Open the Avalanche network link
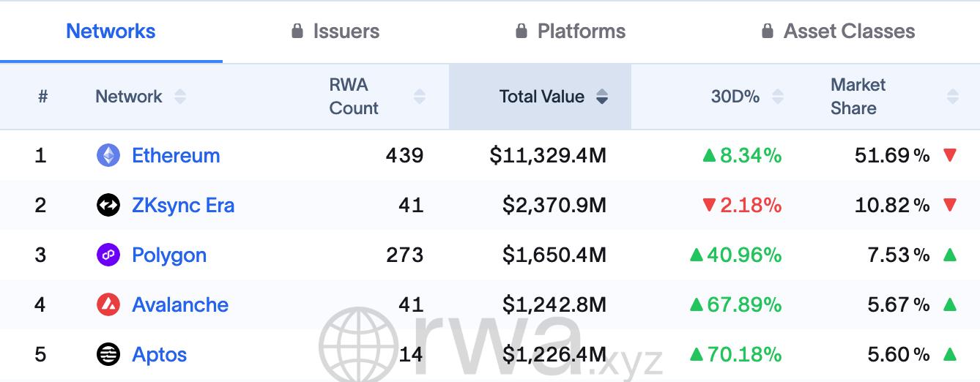 click(180, 304)
